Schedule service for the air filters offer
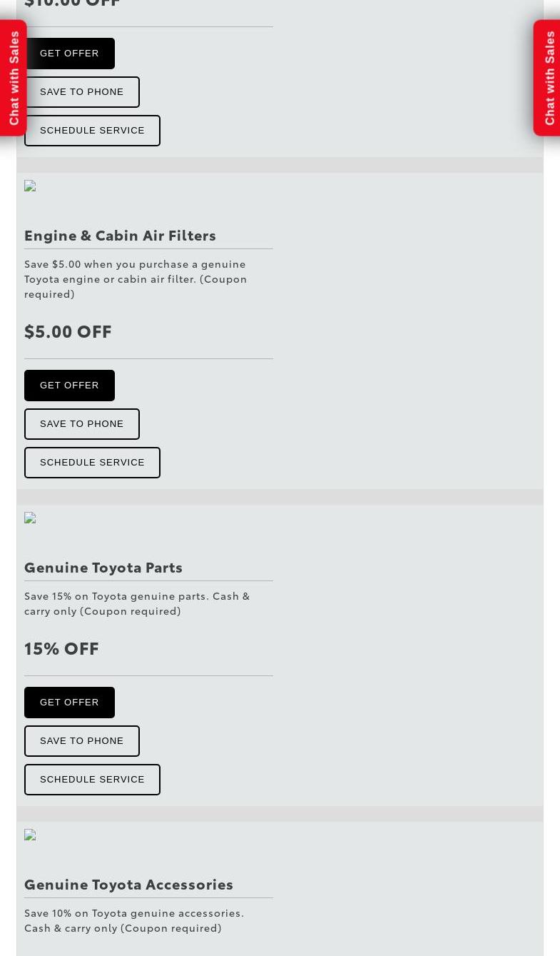The width and height of the screenshot is (560, 956). 92,463
